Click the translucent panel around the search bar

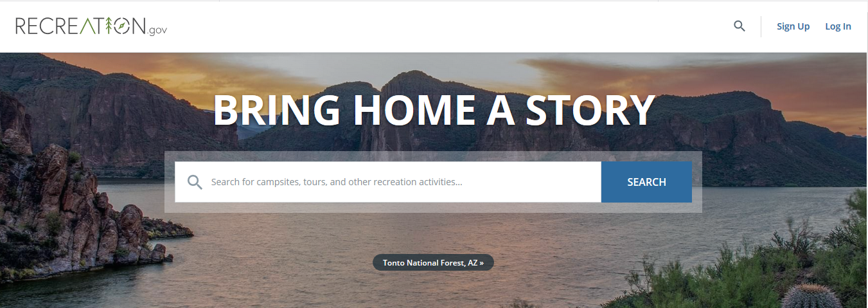pyautogui.click(x=434, y=156)
